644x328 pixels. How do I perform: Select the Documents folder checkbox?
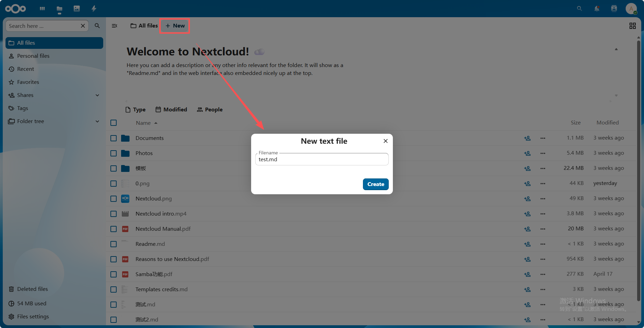coord(114,138)
